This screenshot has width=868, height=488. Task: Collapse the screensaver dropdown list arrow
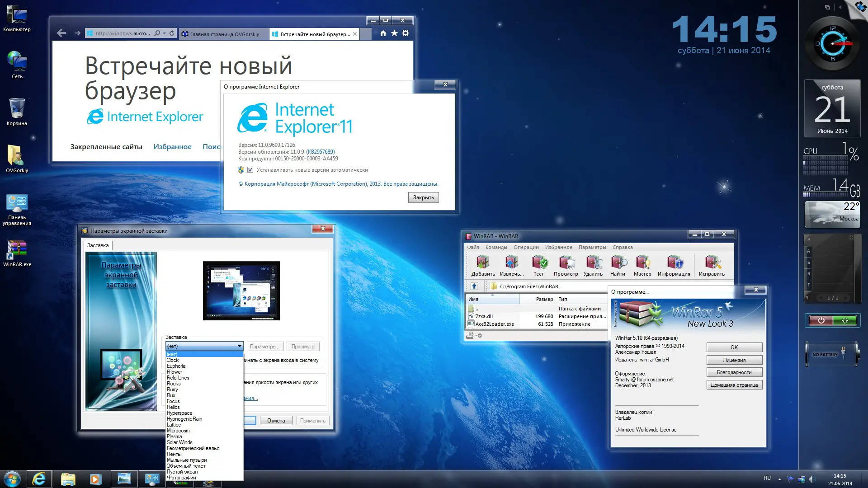pyautogui.click(x=239, y=346)
